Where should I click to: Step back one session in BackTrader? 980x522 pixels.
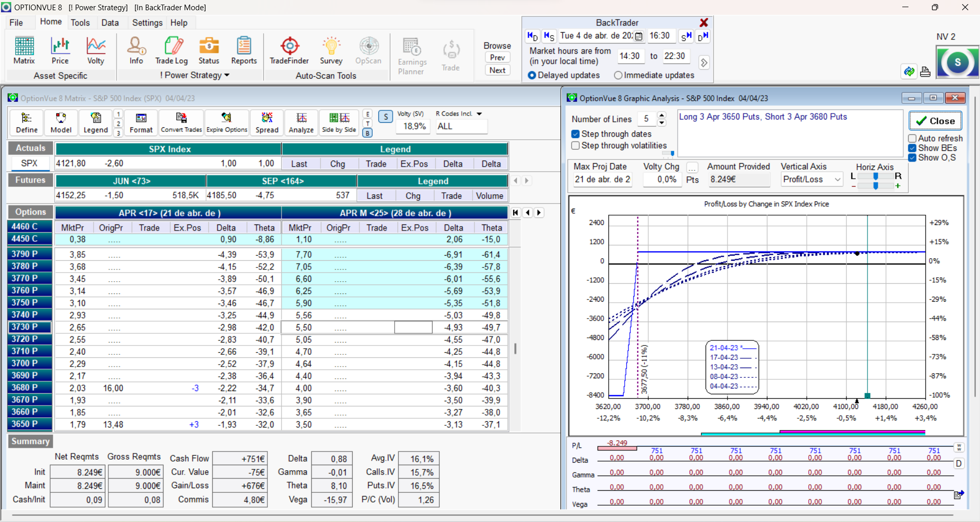click(x=549, y=36)
